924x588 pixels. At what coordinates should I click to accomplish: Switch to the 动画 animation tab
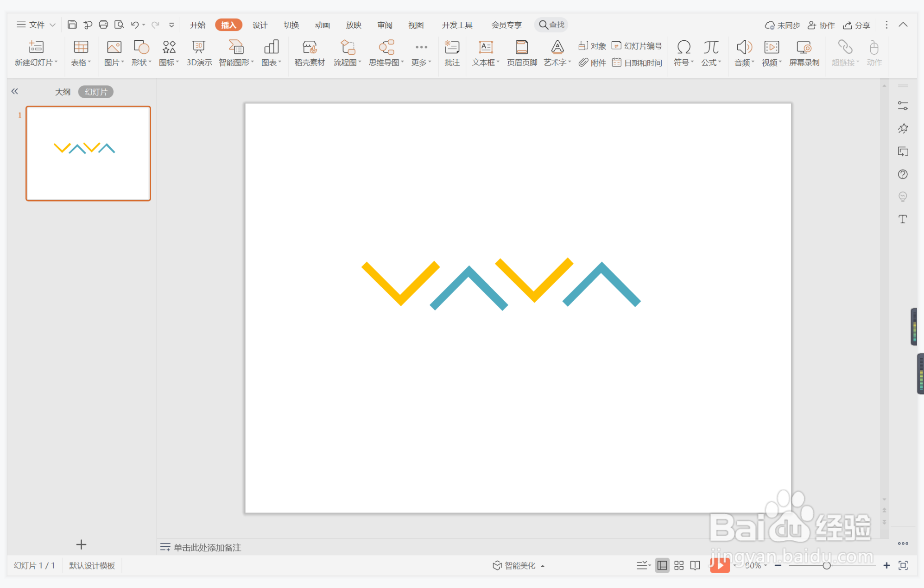click(x=322, y=25)
